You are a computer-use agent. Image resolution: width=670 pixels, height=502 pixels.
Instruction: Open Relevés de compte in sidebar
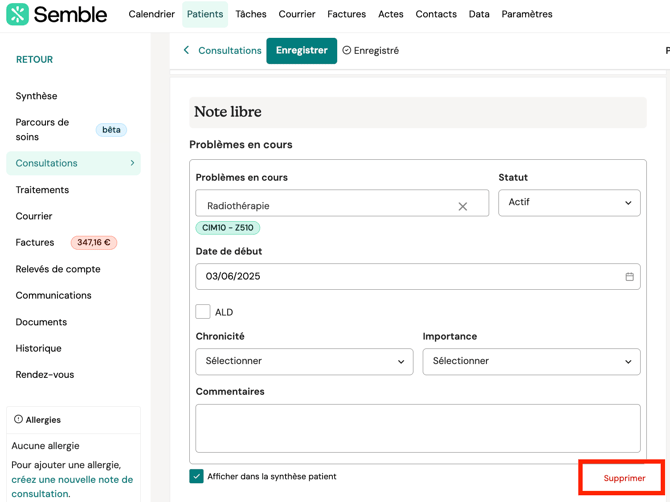click(x=58, y=269)
